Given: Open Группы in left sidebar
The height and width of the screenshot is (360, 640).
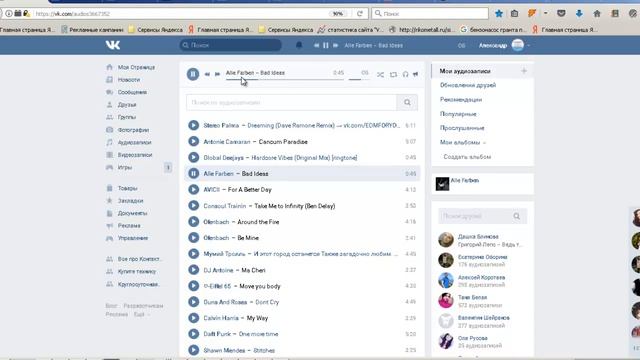Looking at the screenshot, I should tap(127, 117).
